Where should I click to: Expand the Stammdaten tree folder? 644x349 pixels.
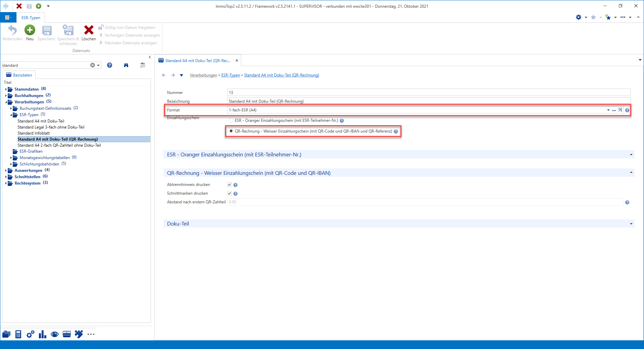click(6, 89)
